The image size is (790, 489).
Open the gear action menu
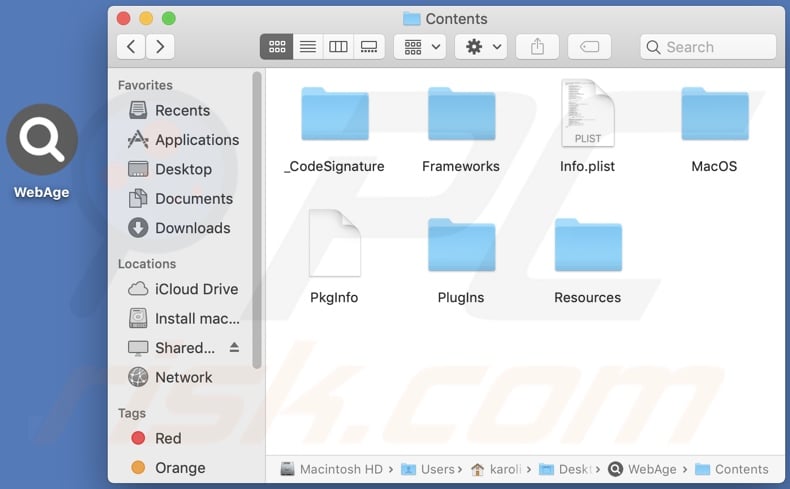481,47
